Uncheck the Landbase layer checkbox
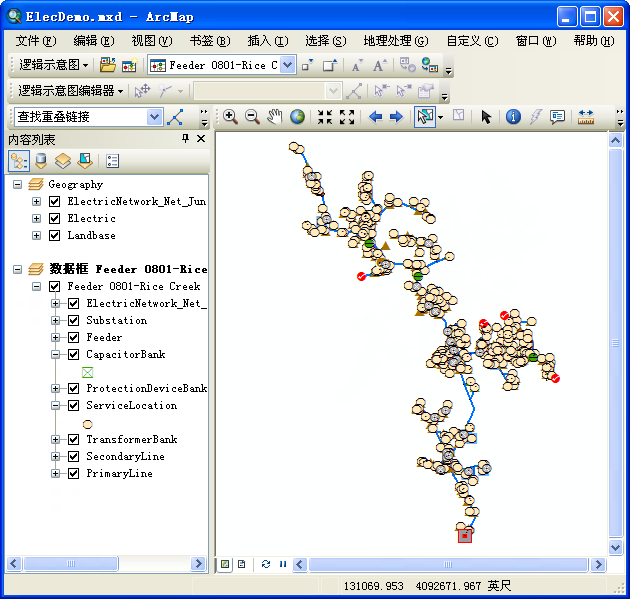 (x=55, y=236)
